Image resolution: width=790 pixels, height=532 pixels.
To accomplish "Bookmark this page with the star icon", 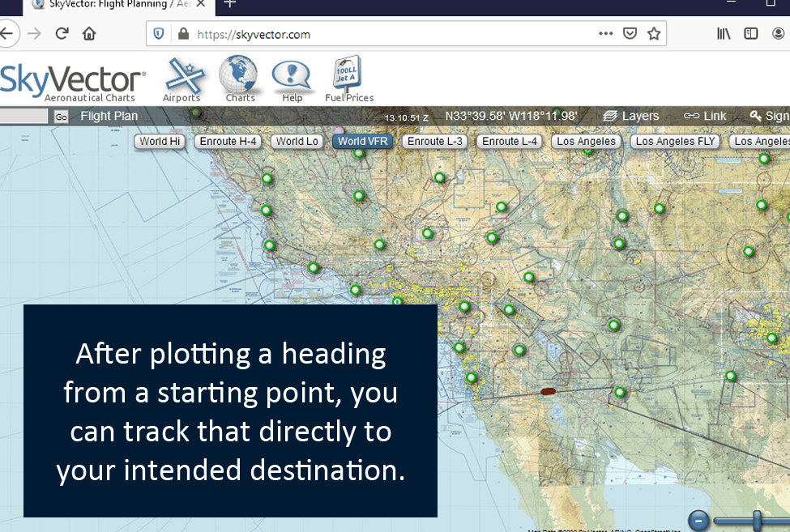I will click(654, 34).
